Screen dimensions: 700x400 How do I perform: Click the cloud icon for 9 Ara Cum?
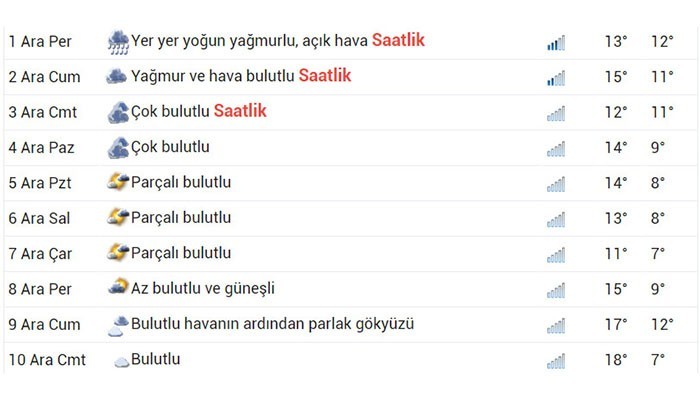click(118, 326)
